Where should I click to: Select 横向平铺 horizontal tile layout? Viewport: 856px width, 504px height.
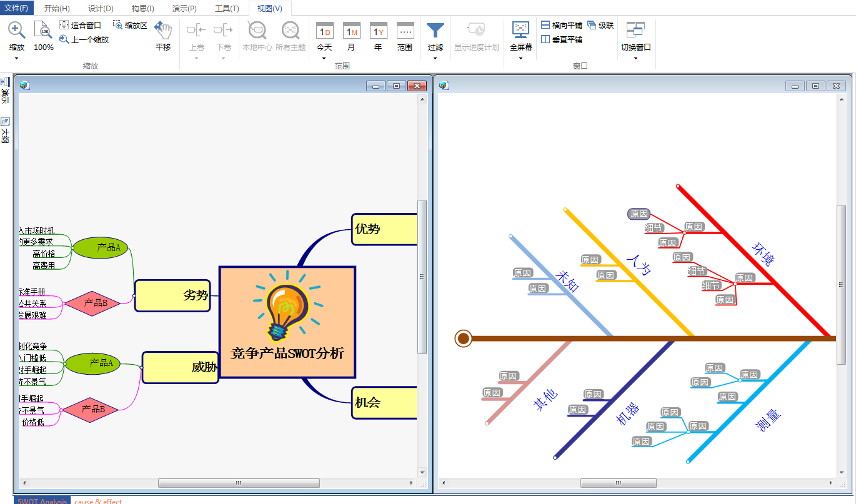click(545, 25)
